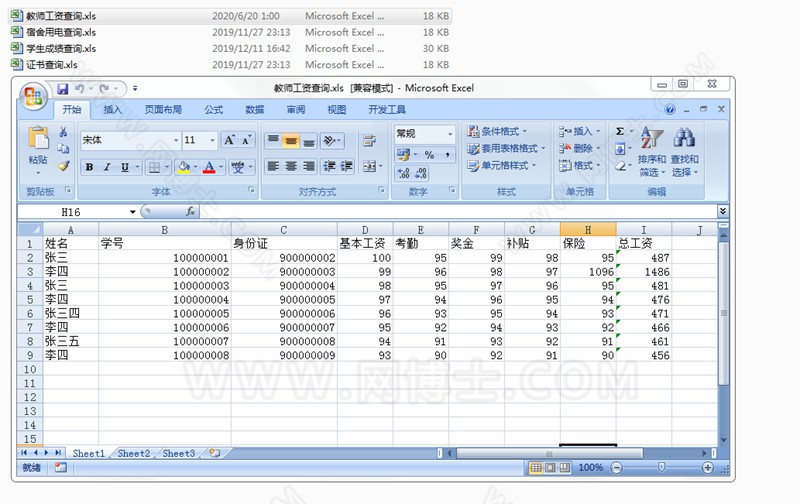Click the zoom slider handle
Image resolution: width=800 pixels, height=504 pixels.
pos(661,467)
